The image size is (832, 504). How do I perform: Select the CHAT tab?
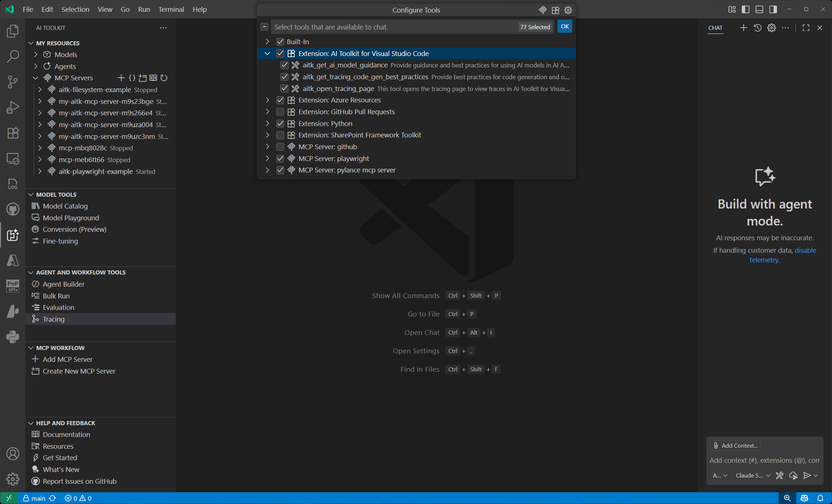(715, 28)
